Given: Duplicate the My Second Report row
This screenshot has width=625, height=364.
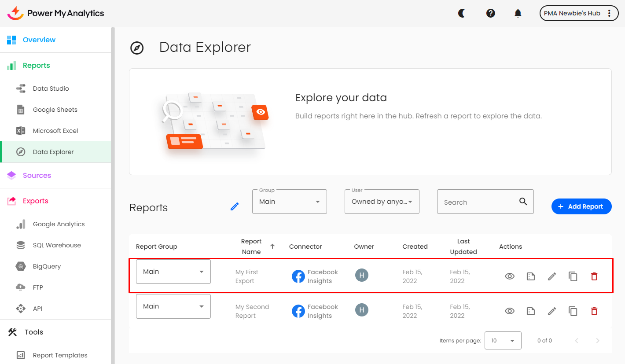Looking at the screenshot, I should click(x=573, y=311).
